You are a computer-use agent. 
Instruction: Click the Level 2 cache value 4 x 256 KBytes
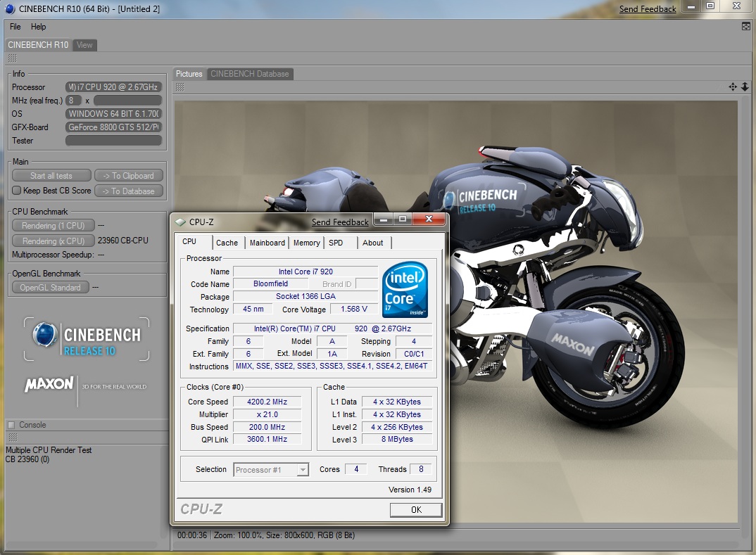point(397,427)
